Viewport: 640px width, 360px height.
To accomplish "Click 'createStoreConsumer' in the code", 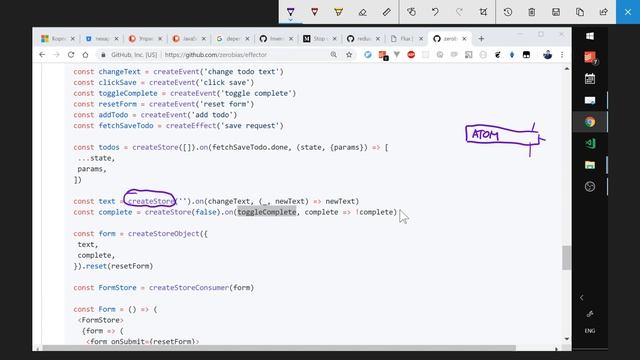I will [x=189, y=287].
